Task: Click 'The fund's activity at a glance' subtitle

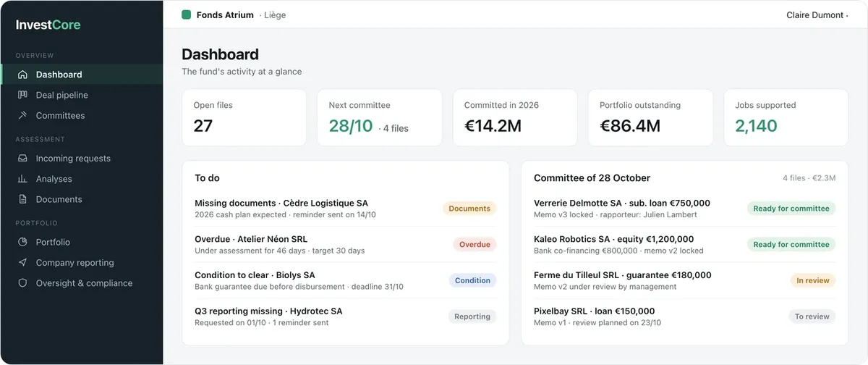Action: pos(242,72)
